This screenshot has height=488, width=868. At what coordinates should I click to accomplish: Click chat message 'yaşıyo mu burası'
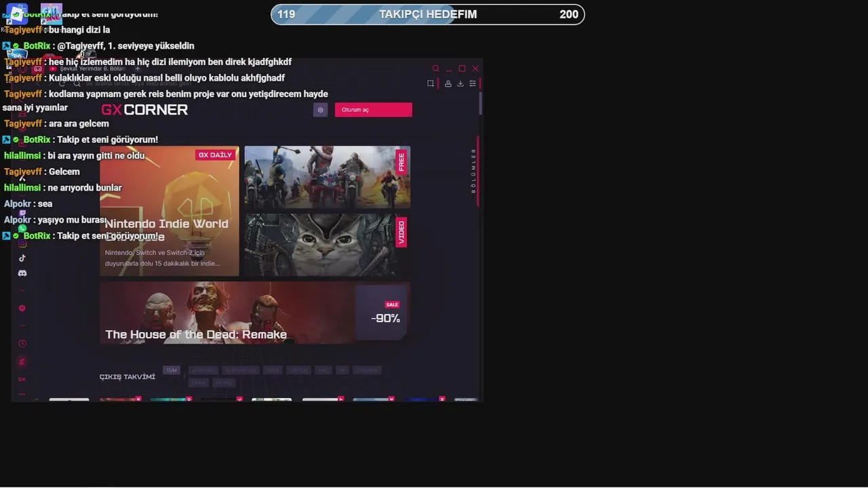(x=72, y=220)
